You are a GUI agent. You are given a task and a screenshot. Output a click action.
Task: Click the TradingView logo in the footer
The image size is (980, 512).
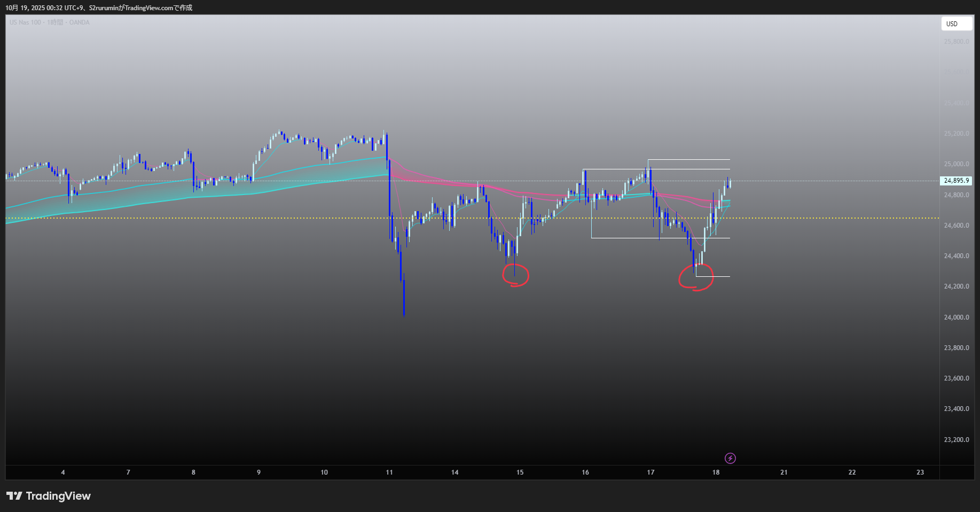click(x=49, y=496)
